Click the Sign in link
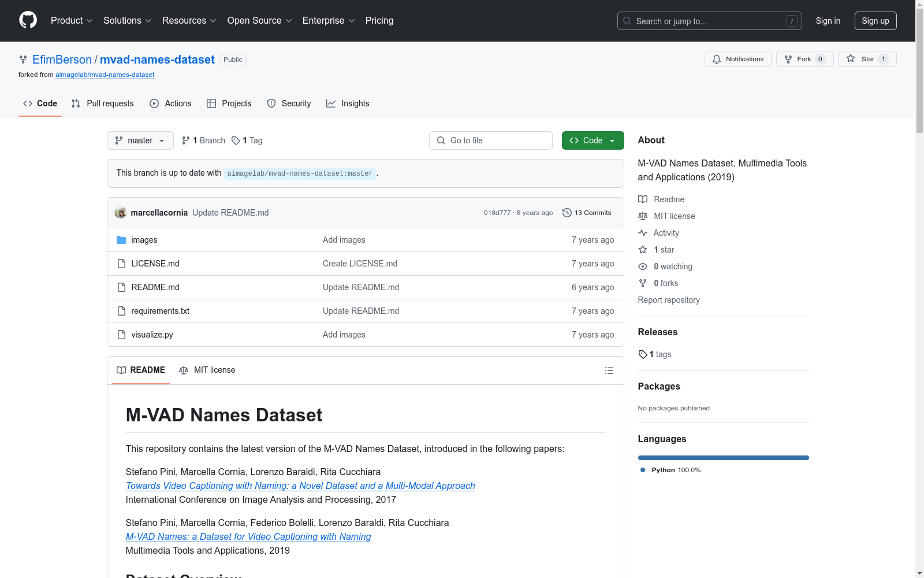The height and width of the screenshot is (578, 924). pyautogui.click(x=828, y=21)
